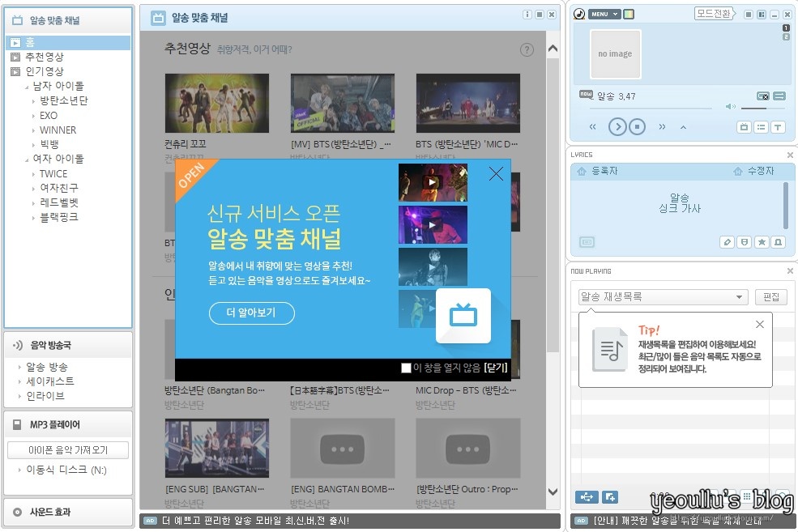Viewport: 798px width, 532px height.
Task: Open the 사운드 효과 panel header
Action: (68, 513)
